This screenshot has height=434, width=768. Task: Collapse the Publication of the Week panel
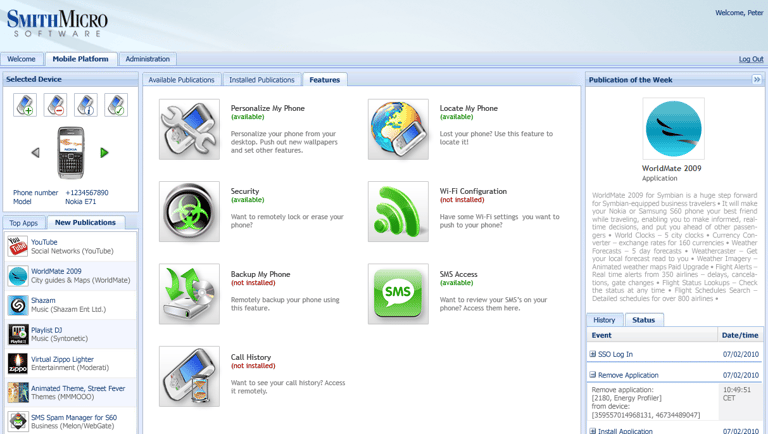click(757, 79)
